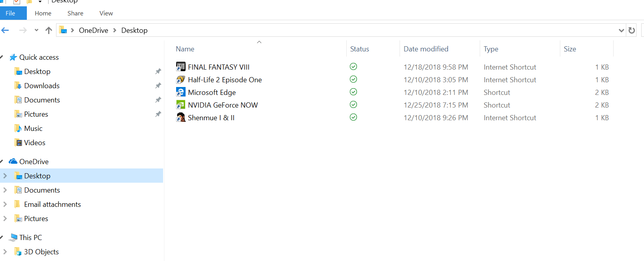The image size is (644, 261).
Task: Click the FINAL FANTASY VIII file name
Action: (219, 67)
